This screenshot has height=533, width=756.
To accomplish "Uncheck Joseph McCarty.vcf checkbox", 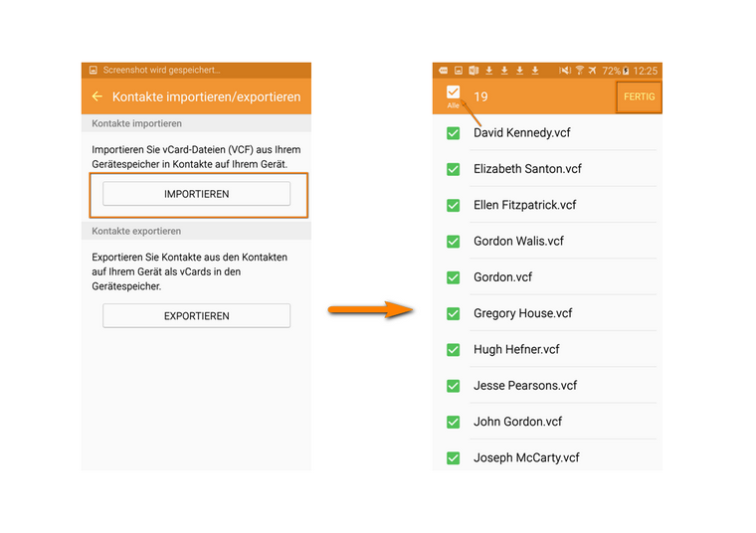I will click(454, 457).
